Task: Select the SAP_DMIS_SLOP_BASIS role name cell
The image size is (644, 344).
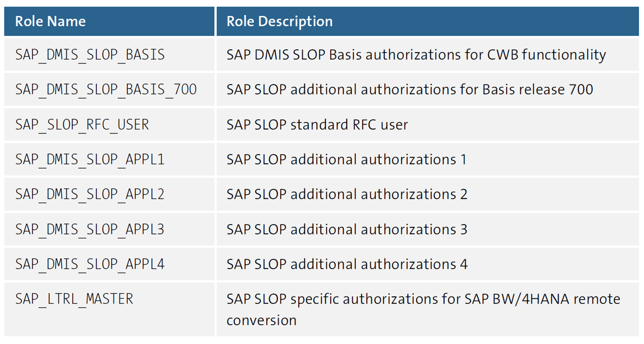Action: tap(89, 54)
